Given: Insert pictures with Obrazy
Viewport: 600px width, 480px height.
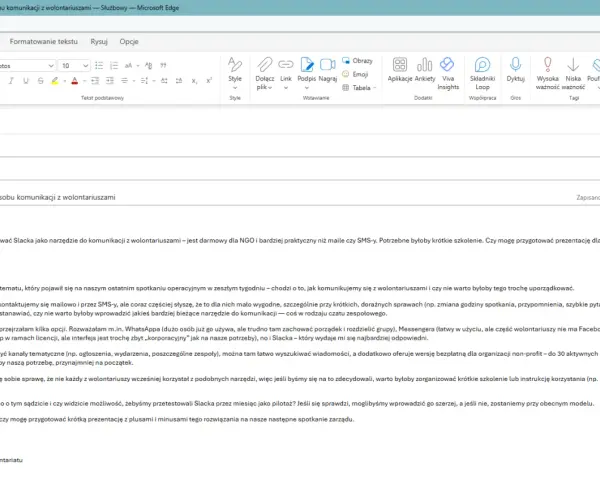Looking at the screenshot, I should point(357,60).
